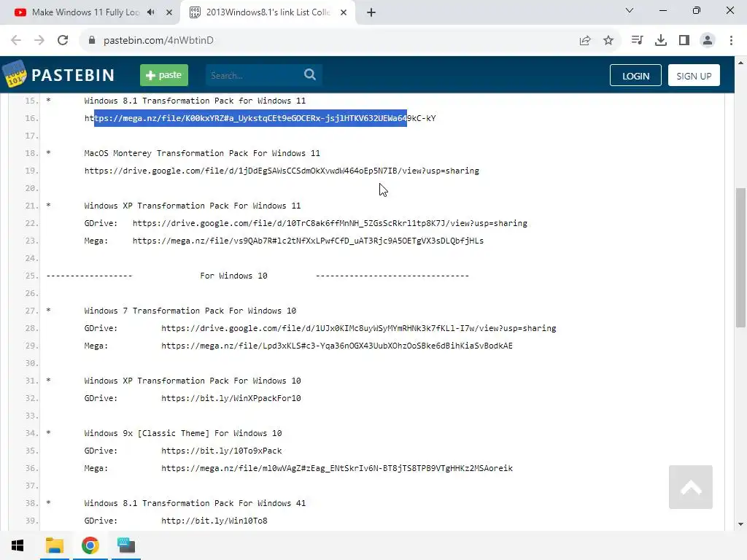Open the side panel icon
This screenshot has width=747, height=560.
point(684,41)
